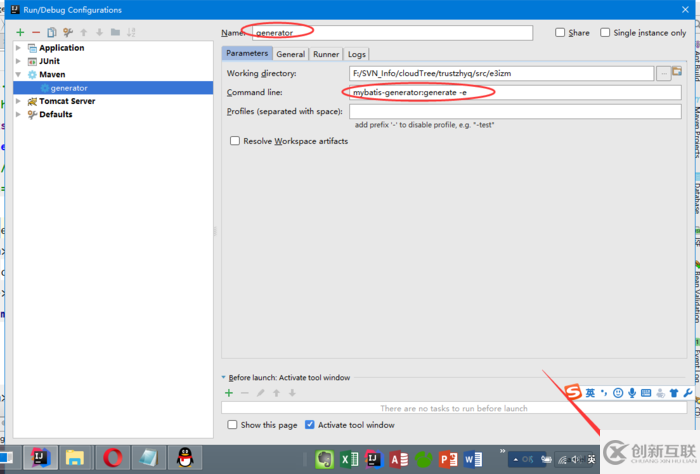The image size is (700, 474).
Task: Focus the Working directory field
Action: (x=502, y=73)
